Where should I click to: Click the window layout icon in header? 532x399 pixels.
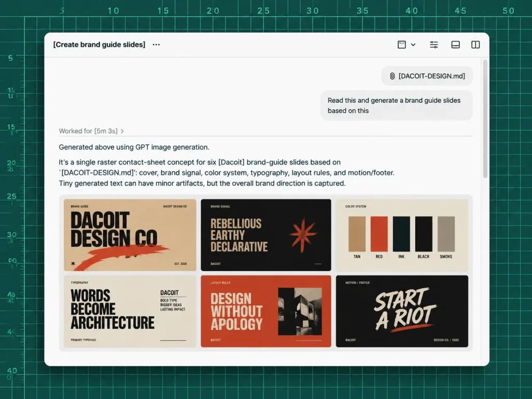tap(402, 45)
